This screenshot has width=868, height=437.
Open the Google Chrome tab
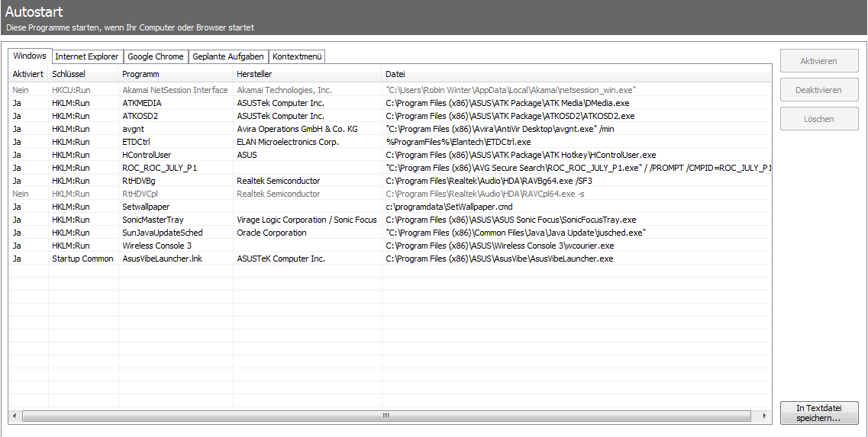[156, 56]
